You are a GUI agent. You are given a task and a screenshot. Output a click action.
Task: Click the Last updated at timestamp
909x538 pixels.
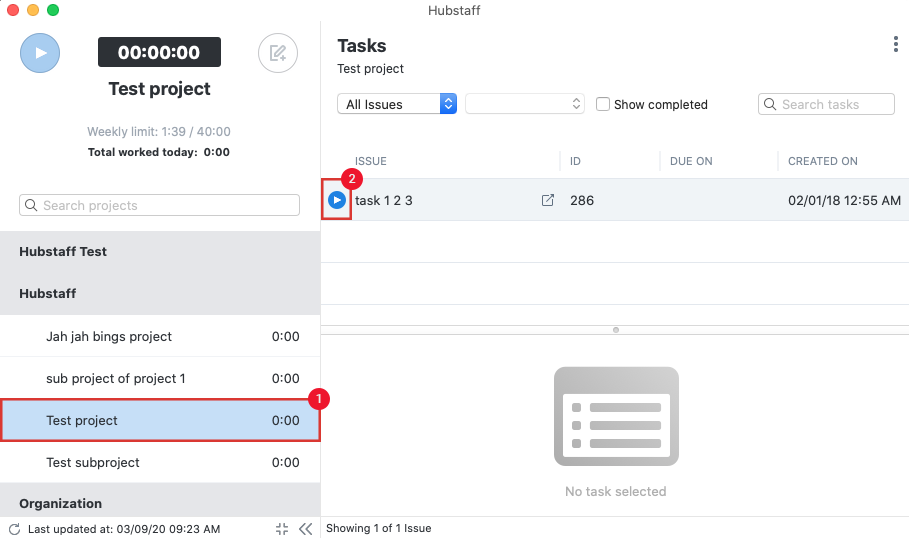(124, 529)
